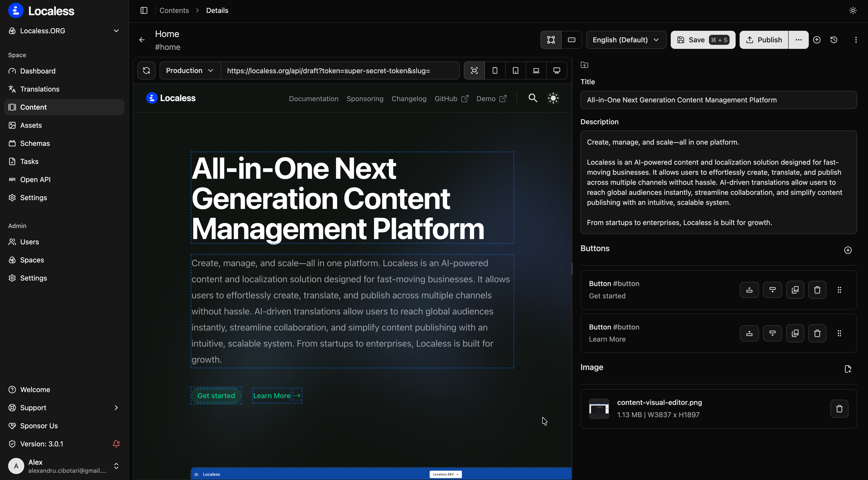The image size is (868, 480).
Task: Click the GitHub link in preview navbar
Action: 451,99
